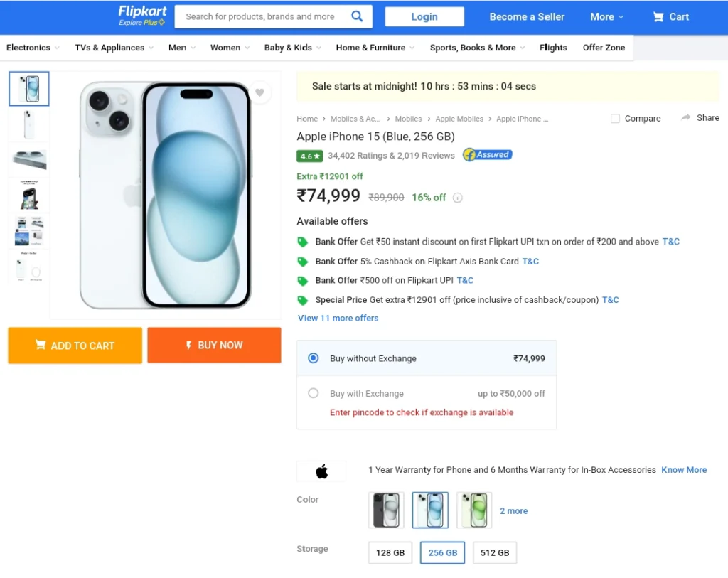This screenshot has height=578, width=728.
Task: Check the Compare checkbox
Action: (615, 119)
